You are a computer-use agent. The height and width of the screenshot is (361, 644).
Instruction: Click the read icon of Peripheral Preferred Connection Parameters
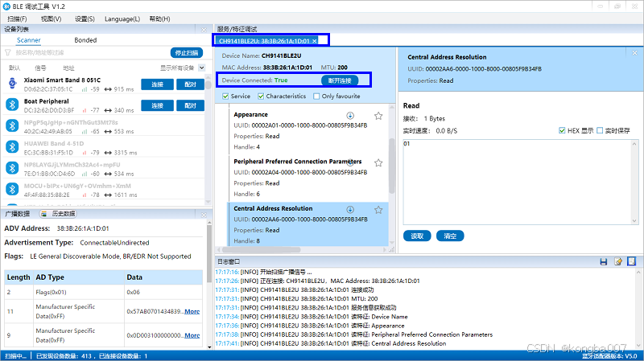coord(350,162)
